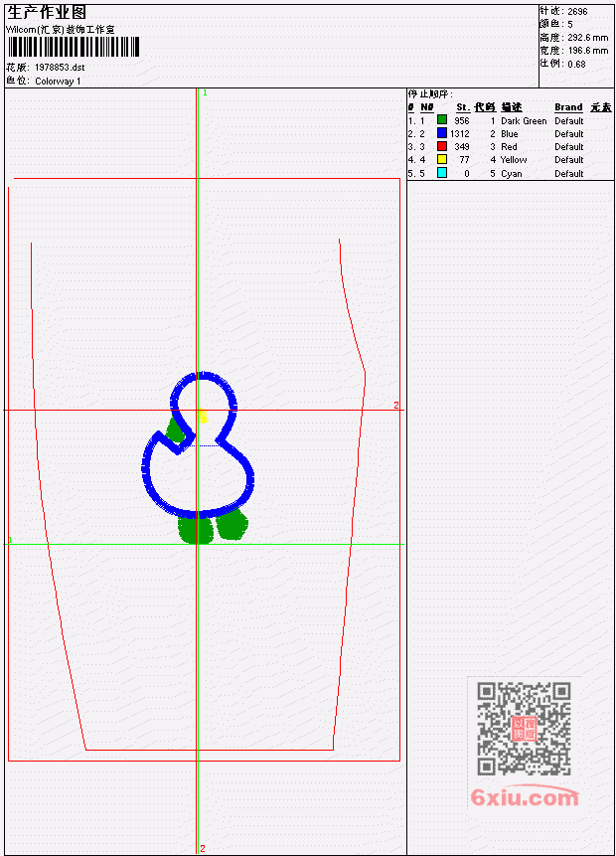
Task: Select the 'Blue' description text
Action: tap(510, 134)
